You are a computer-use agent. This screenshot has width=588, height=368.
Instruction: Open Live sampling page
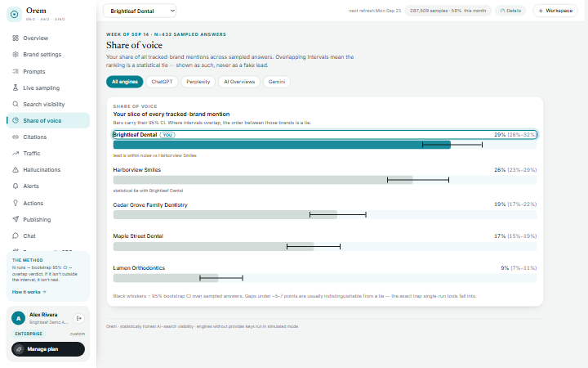coord(48,88)
